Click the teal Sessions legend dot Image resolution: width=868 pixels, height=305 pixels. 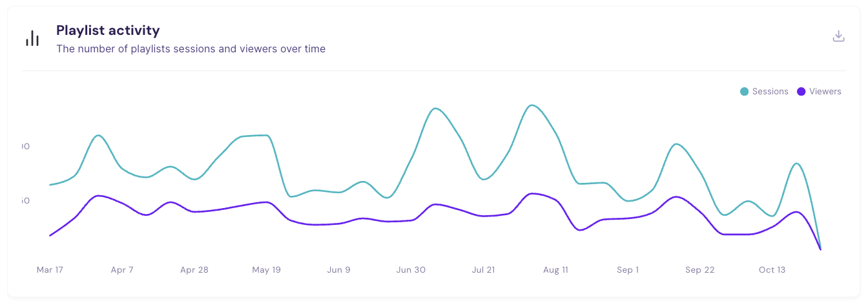click(x=745, y=92)
